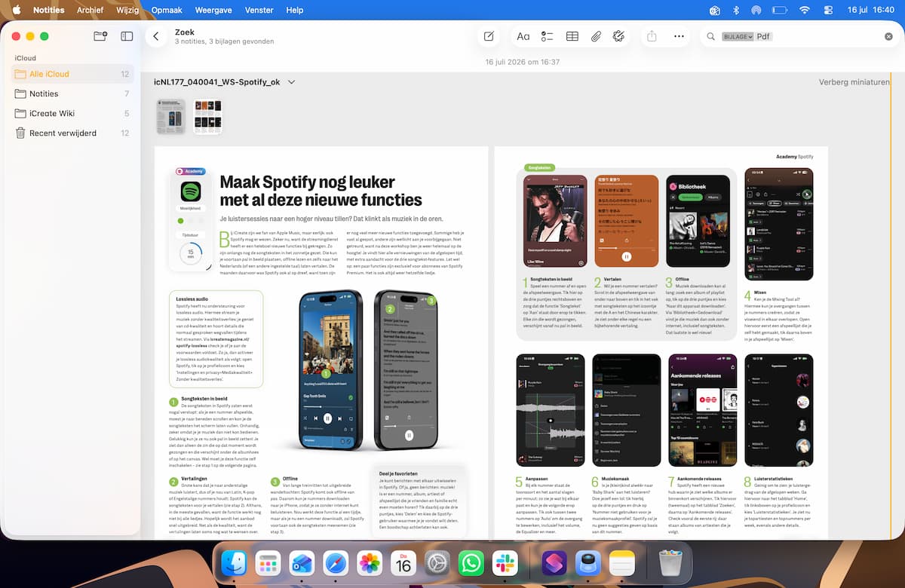Open the Bluetooth status menu
The image size is (905, 588).
[736, 10]
